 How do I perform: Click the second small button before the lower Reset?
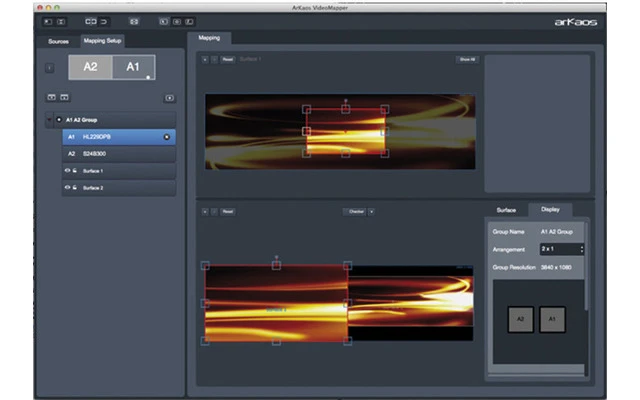(214, 211)
